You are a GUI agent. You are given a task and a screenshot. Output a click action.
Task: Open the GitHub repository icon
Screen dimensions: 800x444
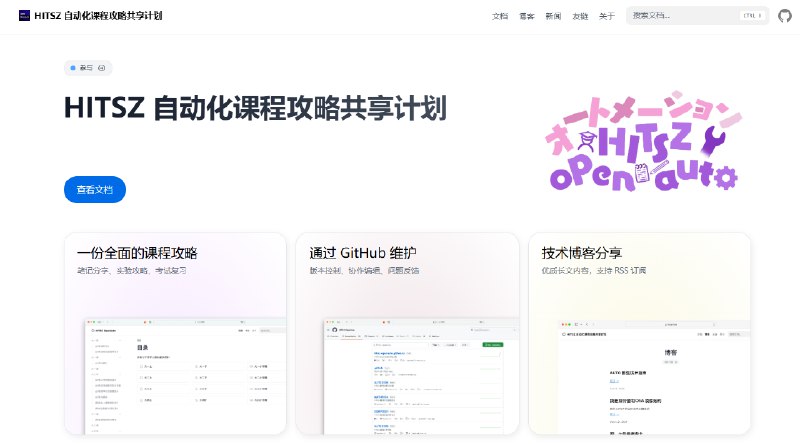tap(784, 16)
